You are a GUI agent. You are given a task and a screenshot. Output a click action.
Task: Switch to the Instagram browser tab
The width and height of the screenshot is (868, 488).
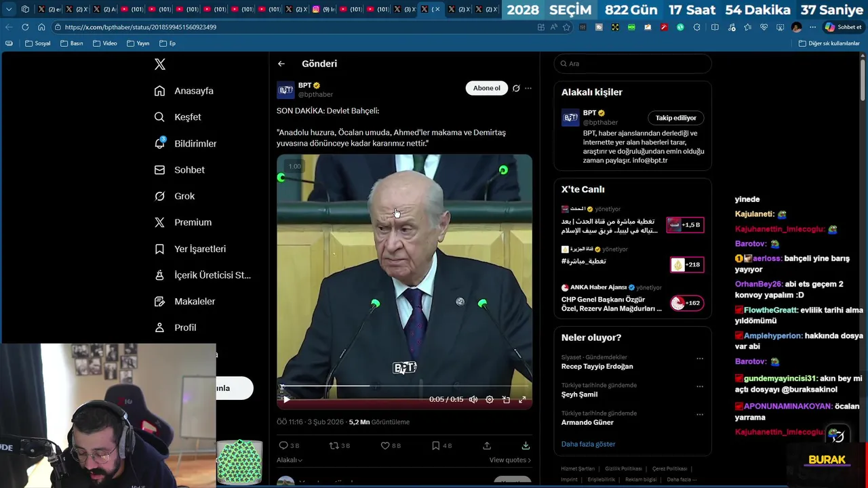point(323,9)
